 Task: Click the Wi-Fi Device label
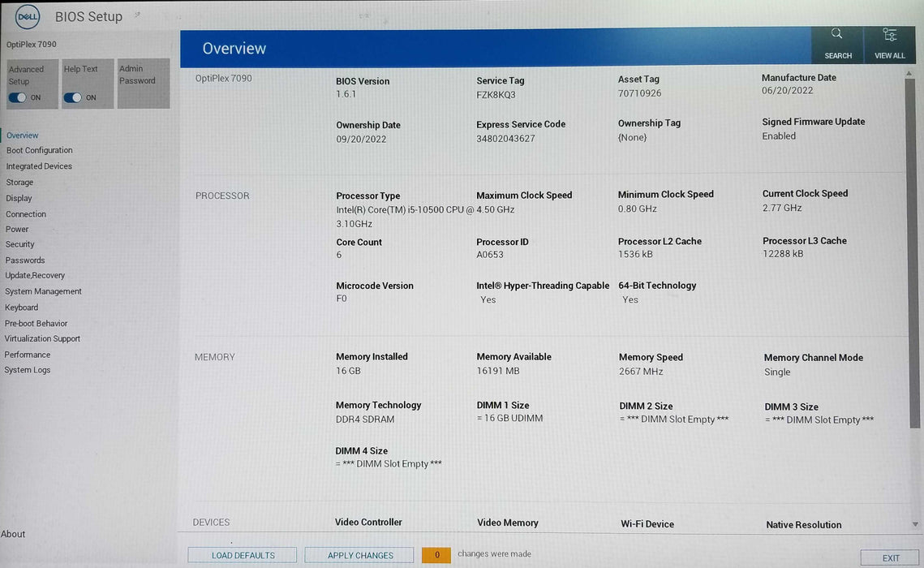(x=647, y=524)
